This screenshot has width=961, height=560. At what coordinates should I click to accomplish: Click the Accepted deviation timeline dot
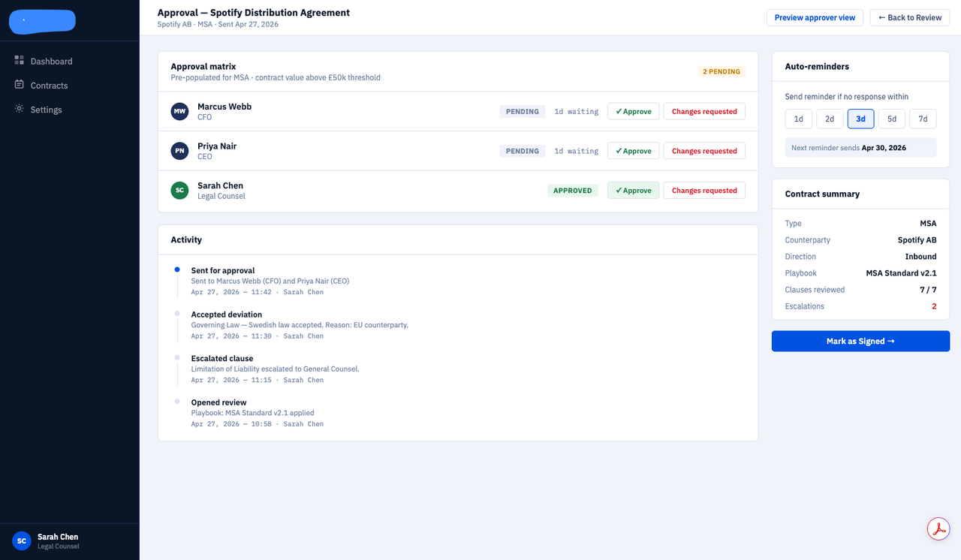(177, 313)
